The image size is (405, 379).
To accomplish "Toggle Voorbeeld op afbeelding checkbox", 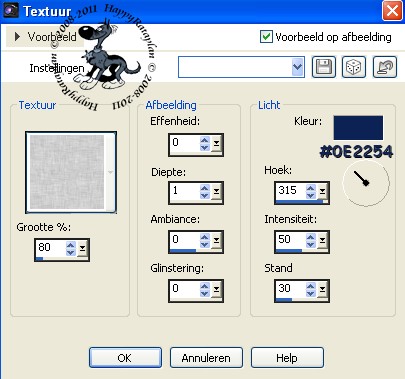I will [266, 37].
